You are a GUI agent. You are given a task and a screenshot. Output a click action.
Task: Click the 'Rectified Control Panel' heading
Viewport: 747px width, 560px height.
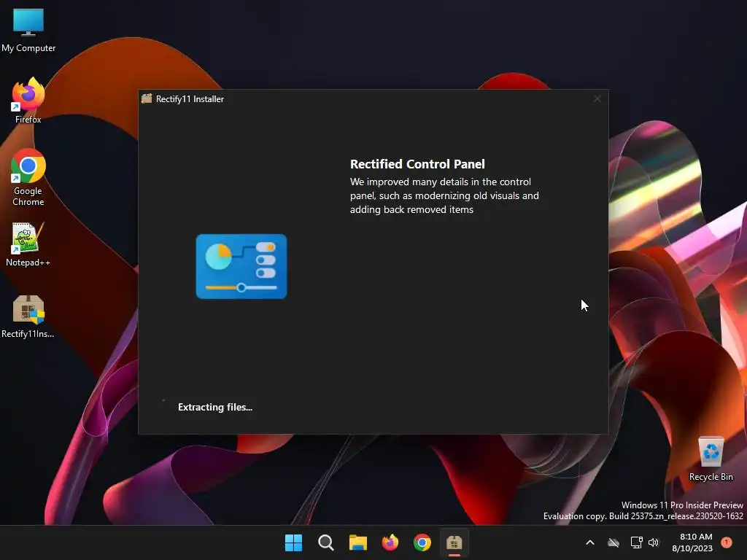tap(417, 164)
